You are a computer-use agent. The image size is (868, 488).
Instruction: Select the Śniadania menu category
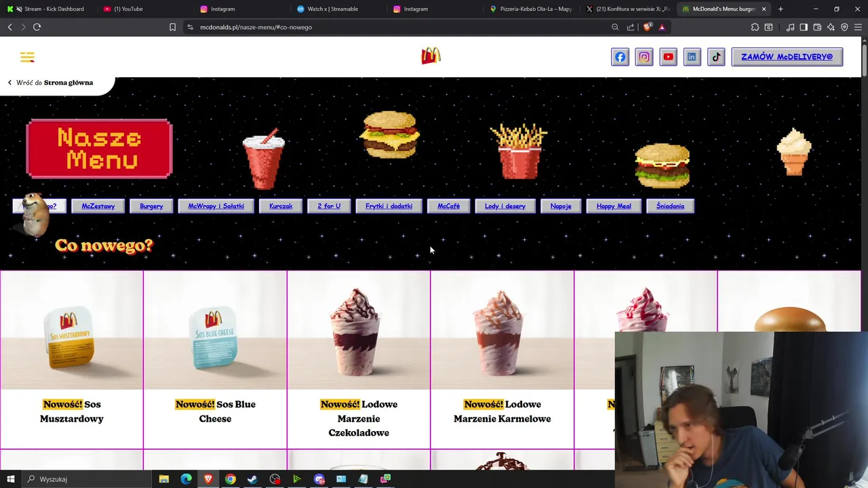click(x=670, y=206)
